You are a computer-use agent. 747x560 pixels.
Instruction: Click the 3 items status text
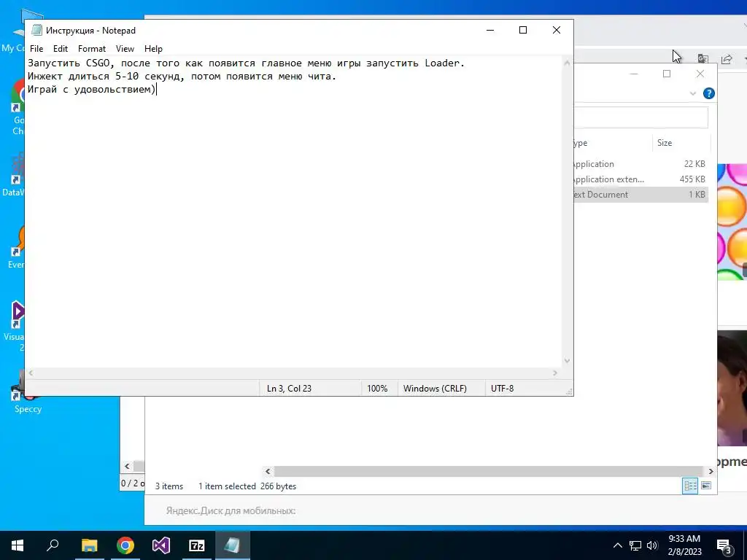point(169,486)
